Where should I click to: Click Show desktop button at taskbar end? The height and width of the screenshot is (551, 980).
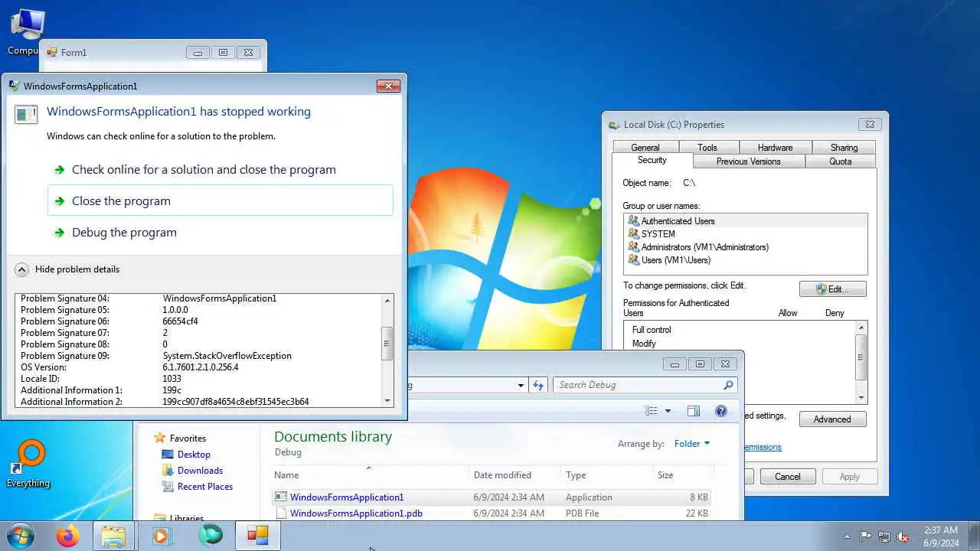pos(975,536)
